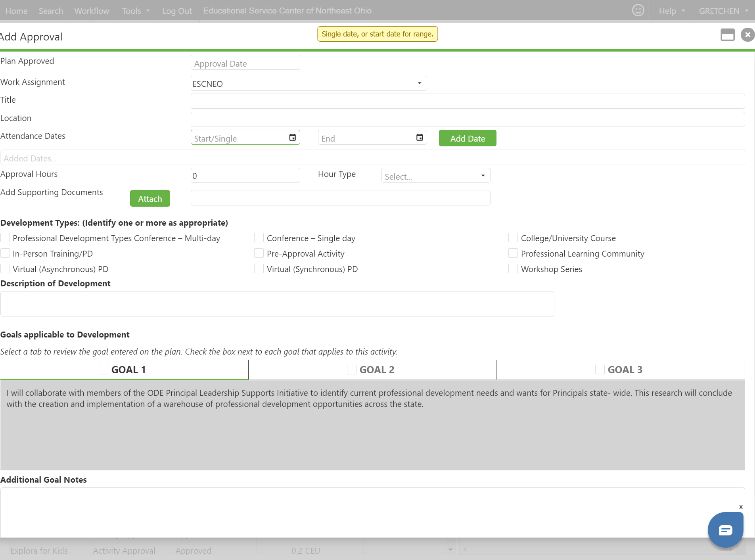Expand the Tools menu
Screen dimensions: 755x560
click(136, 11)
